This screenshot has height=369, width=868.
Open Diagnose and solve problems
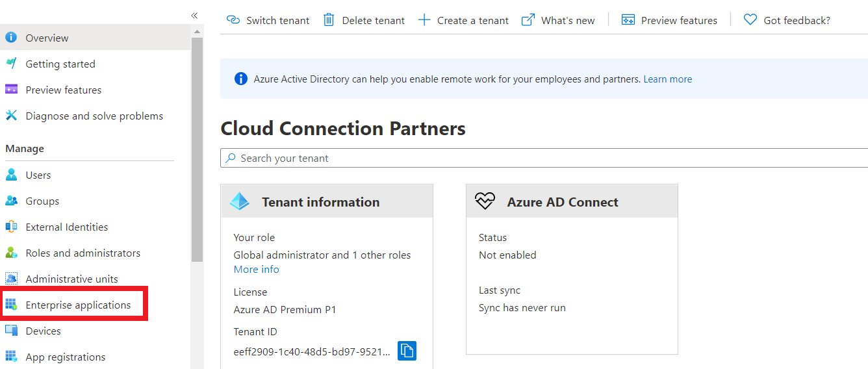(94, 116)
